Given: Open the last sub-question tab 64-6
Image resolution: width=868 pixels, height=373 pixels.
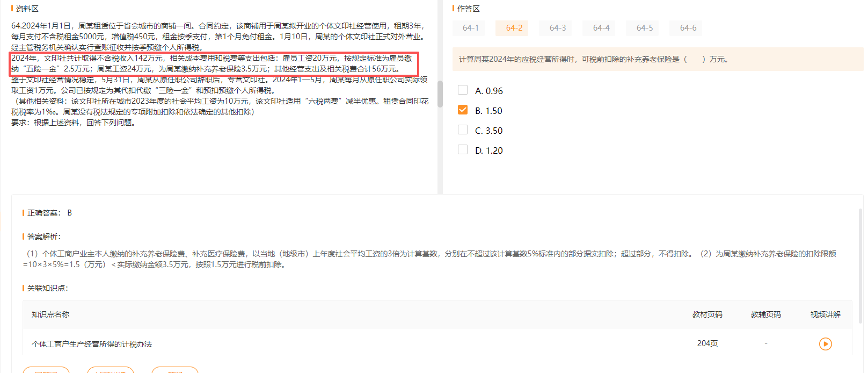Looking at the screenshot, I should click(x=688, y=28).
